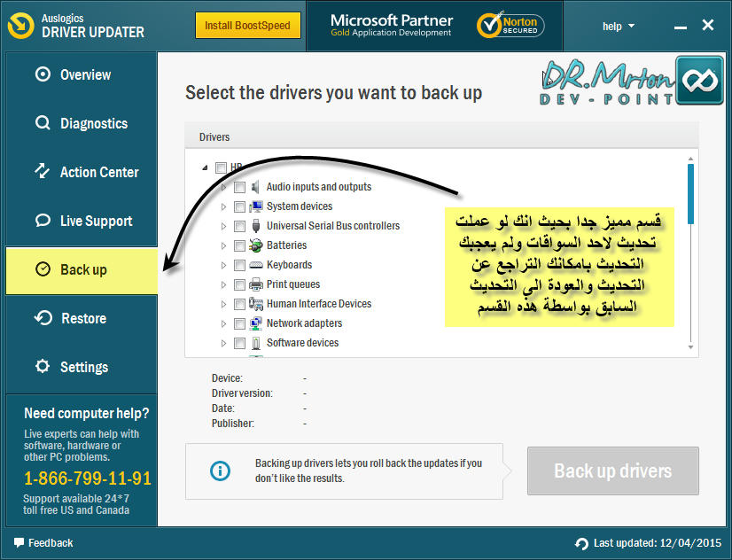Click the Diagnostics magnifier icon
The width and height of the screenshot is (732, 560).
point(43,123)
